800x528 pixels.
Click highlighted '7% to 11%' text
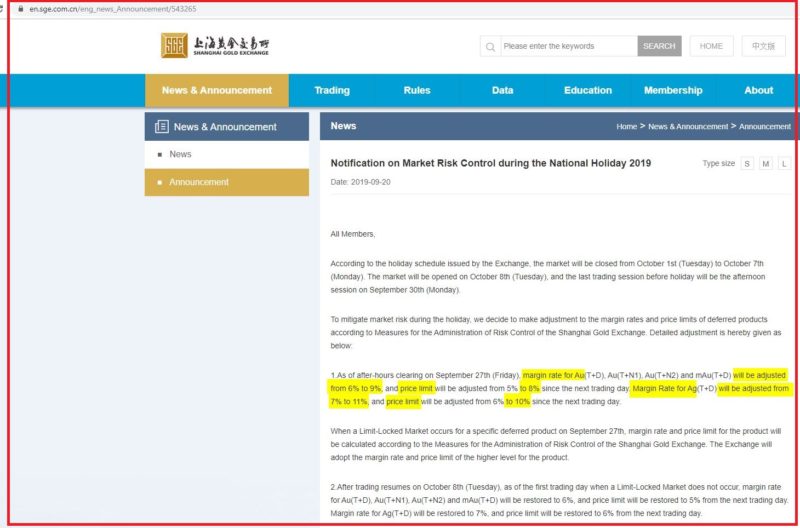pos(348,401)
